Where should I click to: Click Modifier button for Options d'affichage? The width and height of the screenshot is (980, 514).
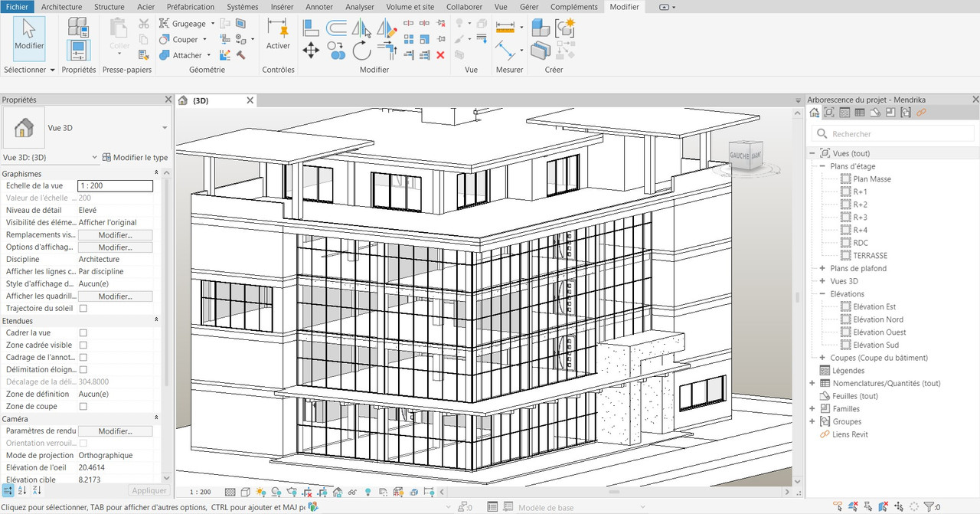tap(115, 247)
